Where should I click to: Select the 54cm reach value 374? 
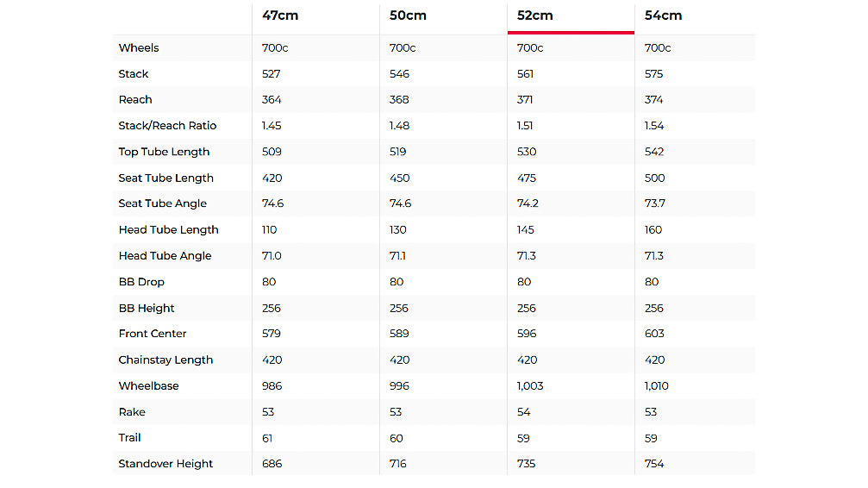654,100
